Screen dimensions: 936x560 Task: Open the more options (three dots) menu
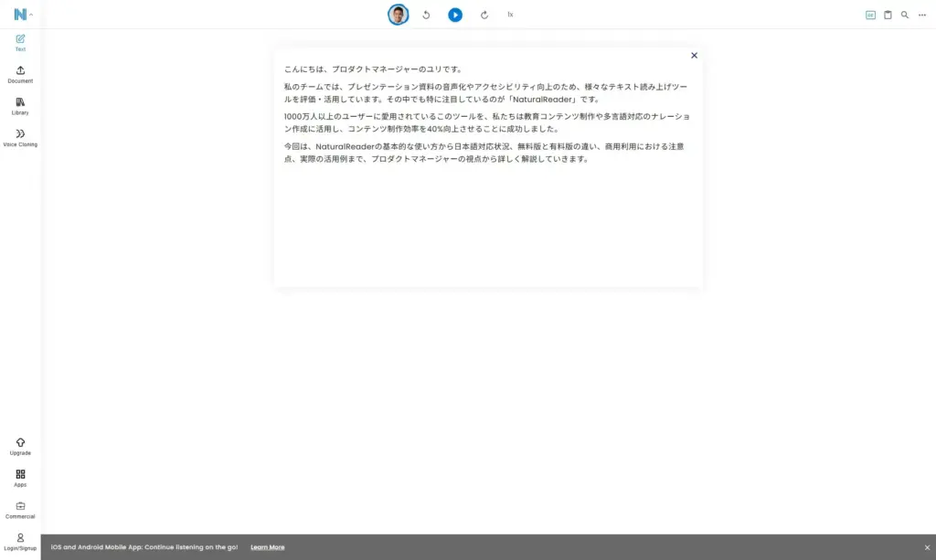(x=922, y=15)
